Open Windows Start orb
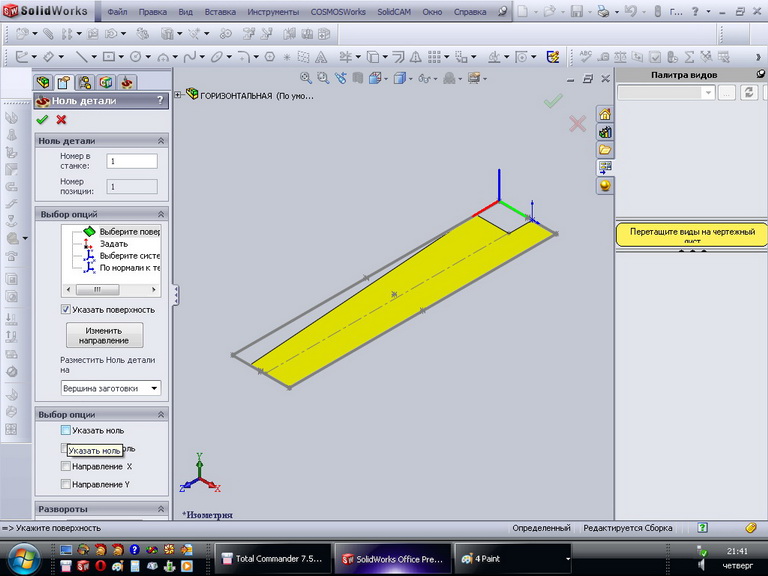 (23, 559)
